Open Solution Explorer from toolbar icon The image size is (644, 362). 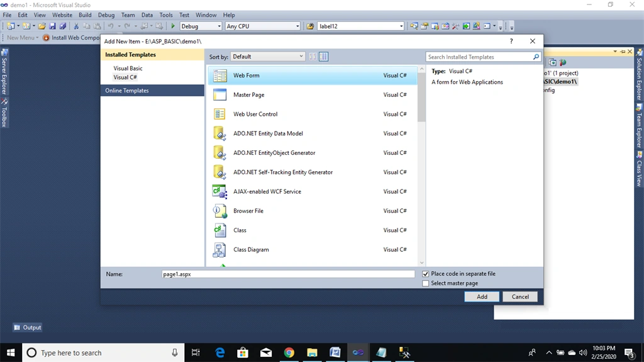point(414,26)
